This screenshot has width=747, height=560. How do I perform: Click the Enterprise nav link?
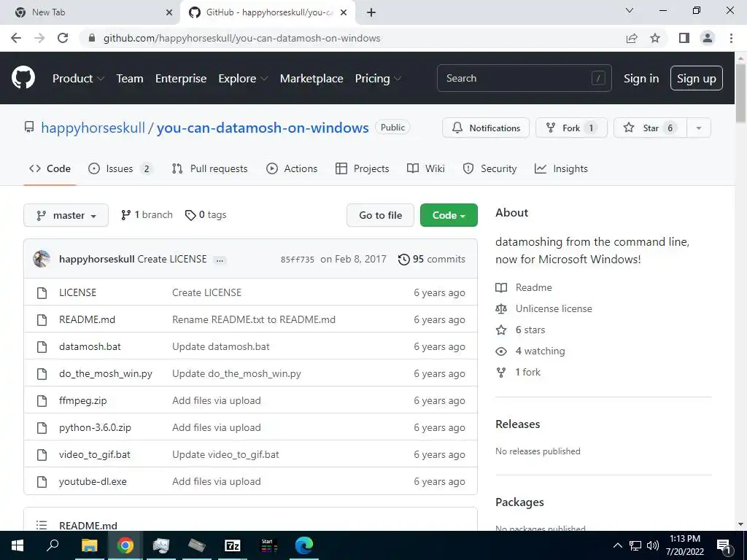click(181, 78)
